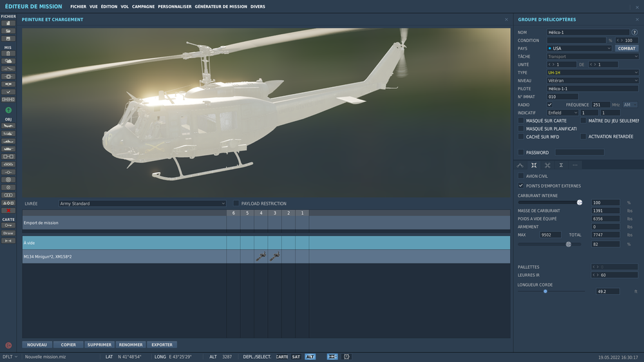Click the shapes template icon in left toolbar
Screen dimensions: 644x362
coord(8,203)
